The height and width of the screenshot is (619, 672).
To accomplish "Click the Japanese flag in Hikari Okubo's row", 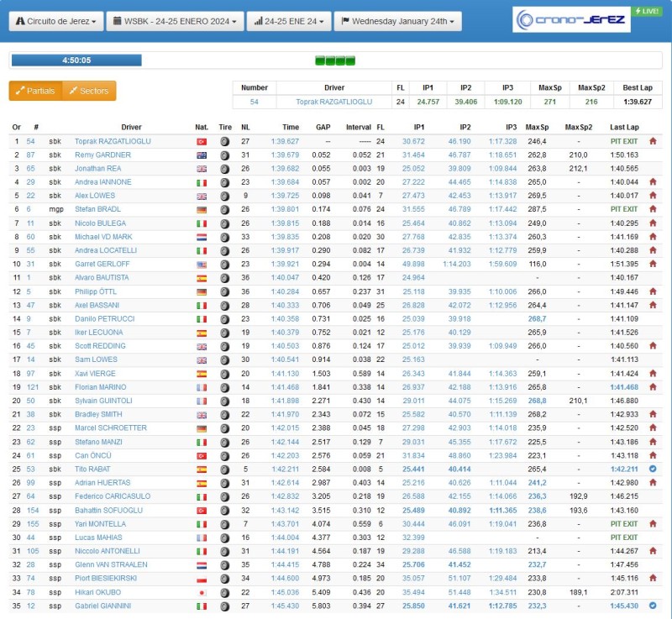I will pos(202,591).
